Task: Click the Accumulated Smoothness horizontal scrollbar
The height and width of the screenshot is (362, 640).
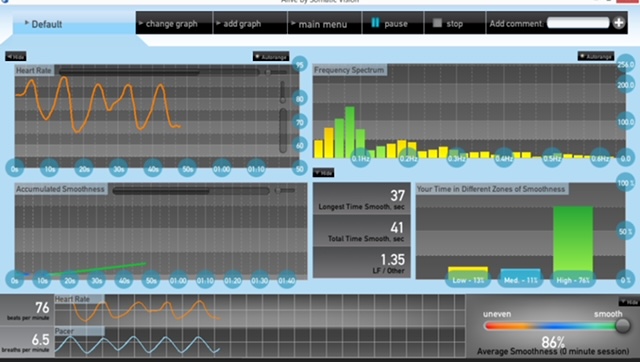Action: [191, 191]
